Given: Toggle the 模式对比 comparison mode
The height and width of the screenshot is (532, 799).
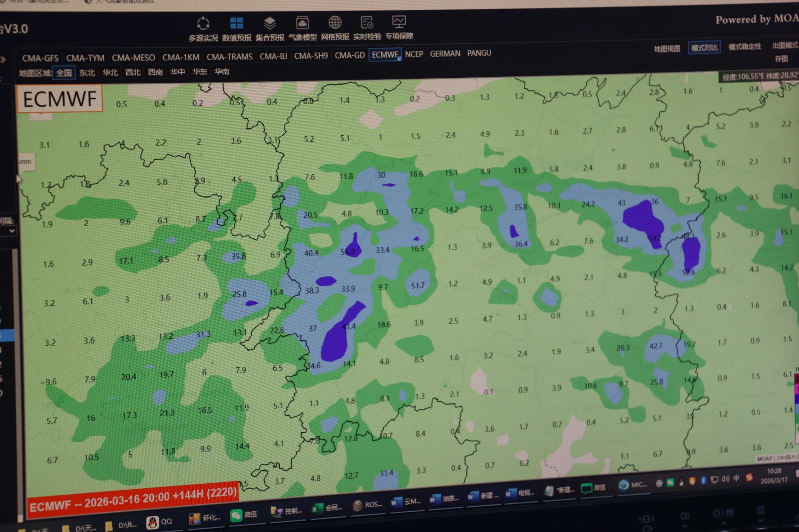Looking at the screenshot, I should pos(704,48).
